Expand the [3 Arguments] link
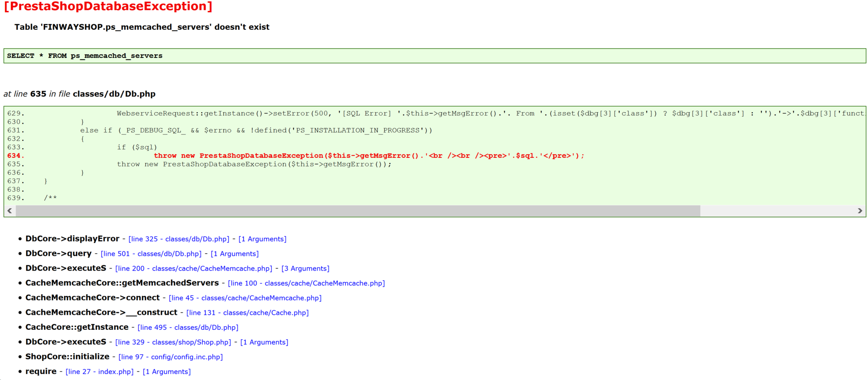The image size is (868, 380). click(306, 269)
